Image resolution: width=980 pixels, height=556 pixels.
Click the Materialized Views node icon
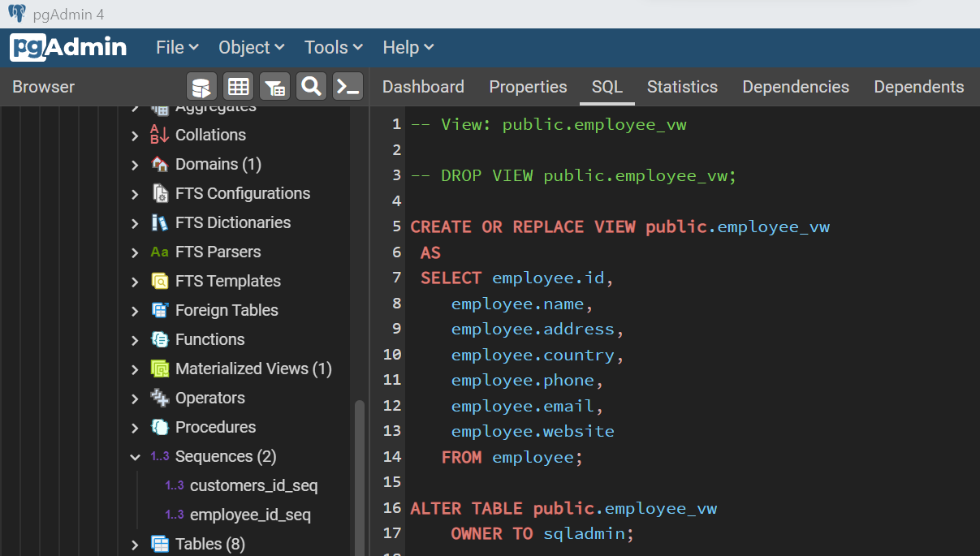click(160, 369)
